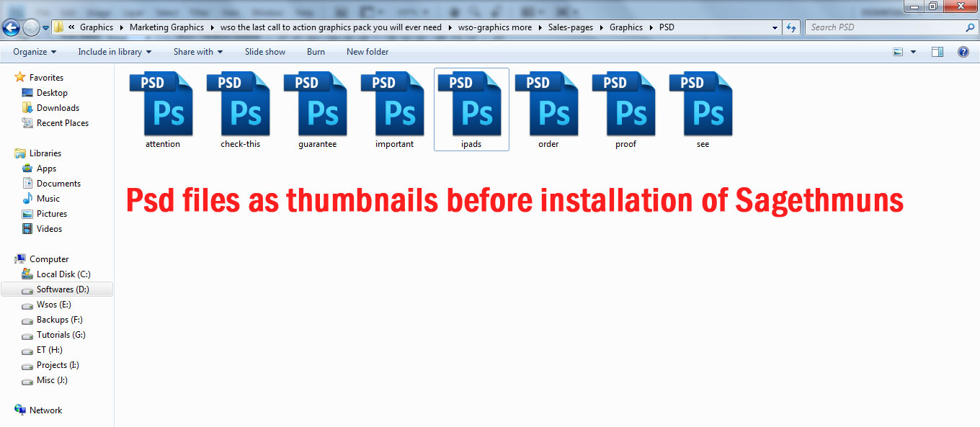Open the address bar previous locations dropdown
The image size is (980, 427).
[775, 27]
